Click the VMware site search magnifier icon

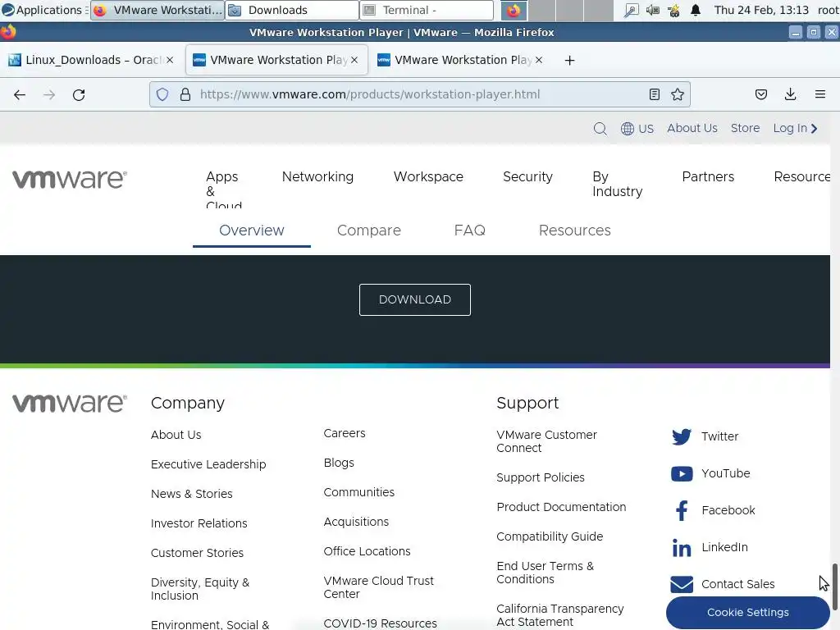click(x=600, y=129)
